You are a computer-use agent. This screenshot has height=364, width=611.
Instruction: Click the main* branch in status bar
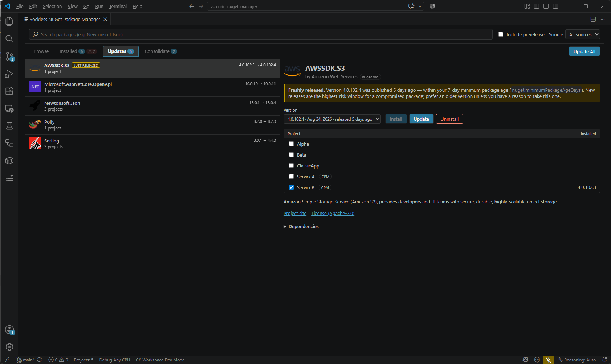(x=25, y=360)
